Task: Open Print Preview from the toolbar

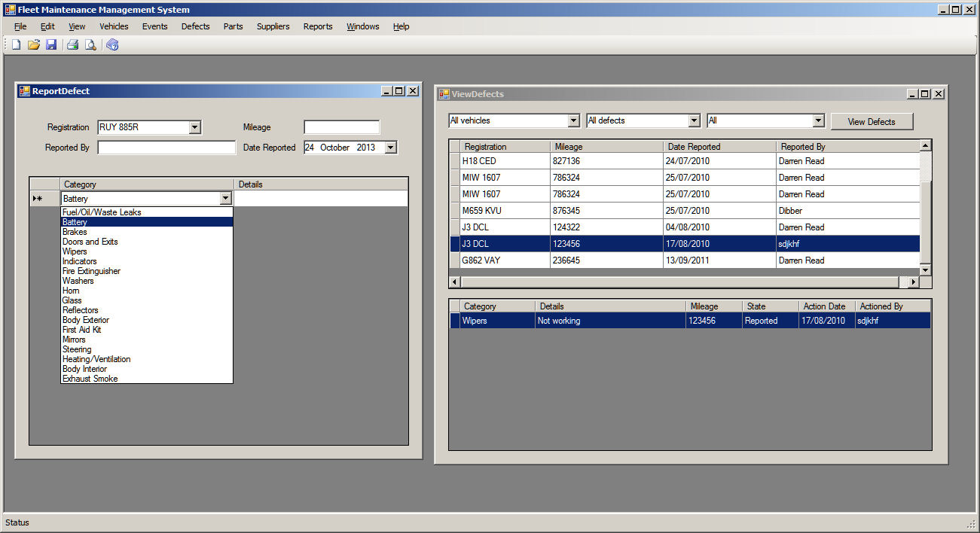Action: (x=90, y=45)
